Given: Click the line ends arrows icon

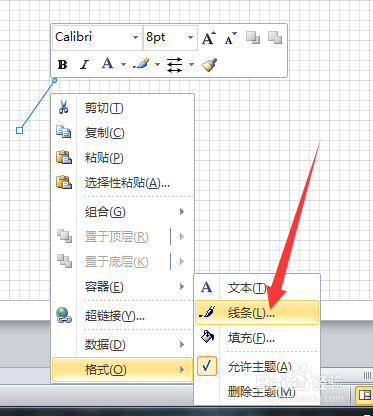Looking at the screenshot, I should click(175, 64).
